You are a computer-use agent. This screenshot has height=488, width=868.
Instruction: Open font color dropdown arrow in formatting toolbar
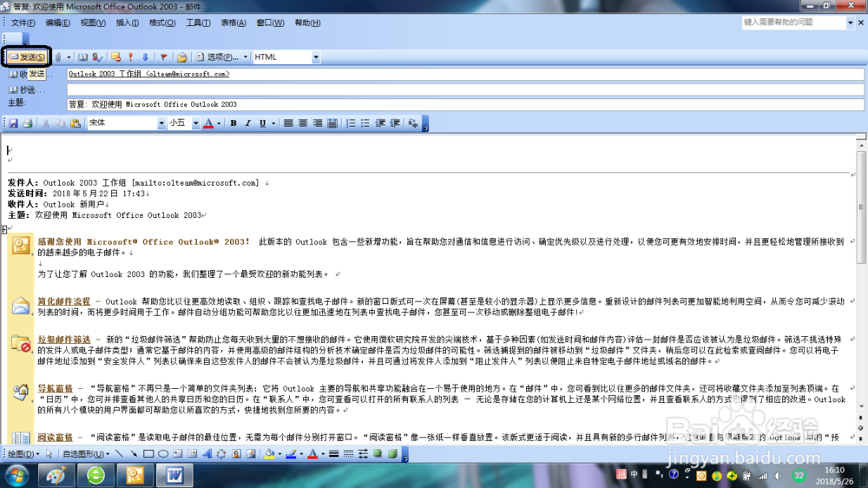click(219, 123)
